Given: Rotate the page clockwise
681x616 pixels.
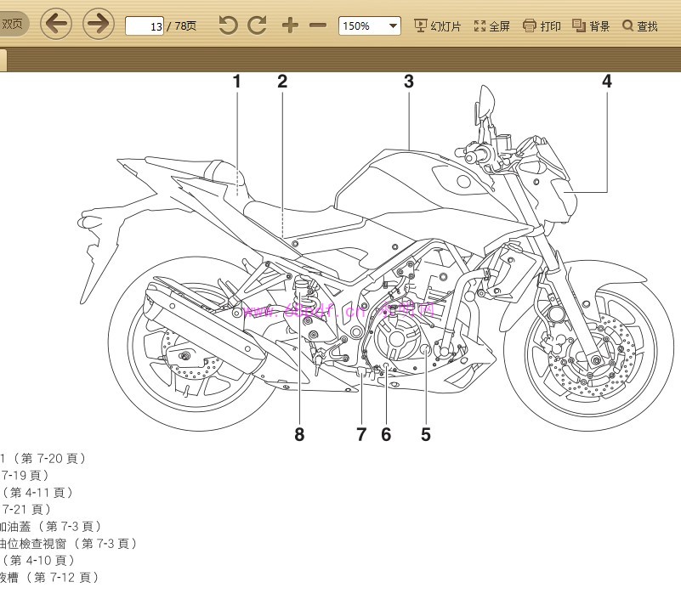Looking at the screenshot, I should (x=258, y=25).
